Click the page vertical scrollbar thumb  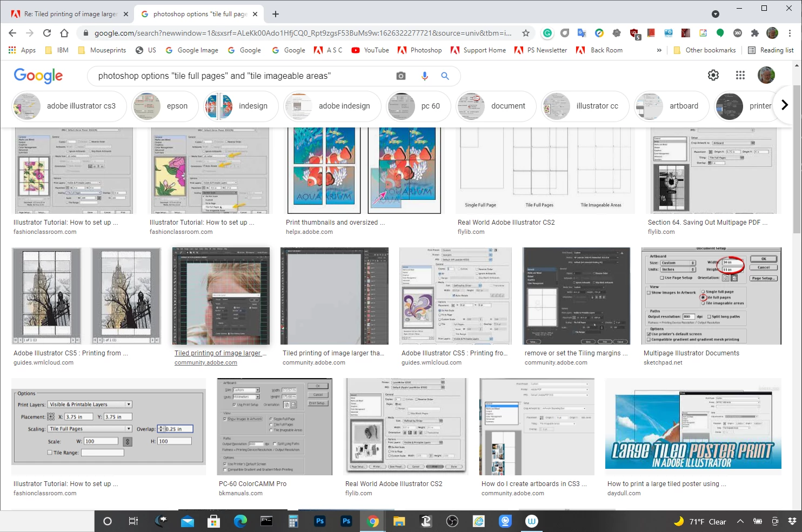(x=797, y=159)
